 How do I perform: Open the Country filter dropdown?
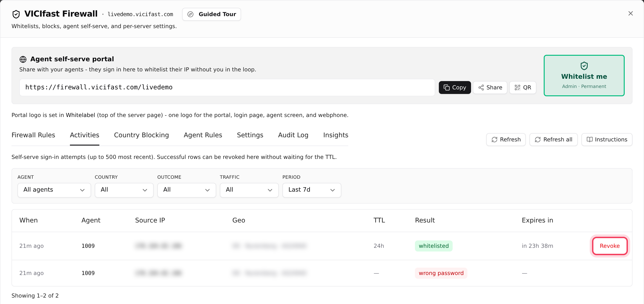click(x=124, y=190)
